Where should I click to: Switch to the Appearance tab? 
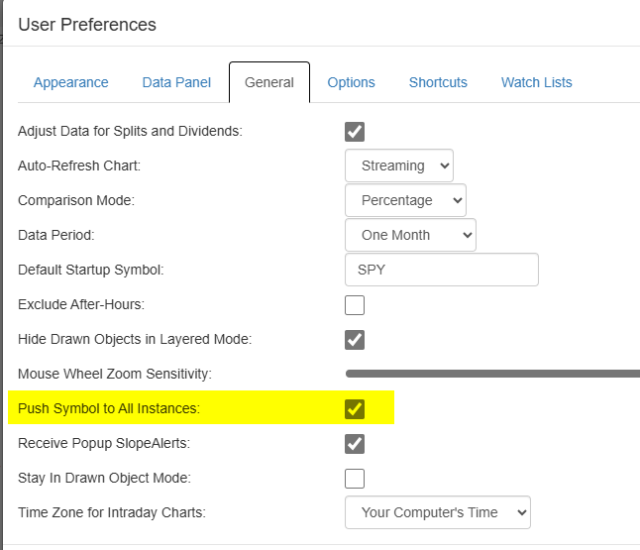tap(71, 82)
